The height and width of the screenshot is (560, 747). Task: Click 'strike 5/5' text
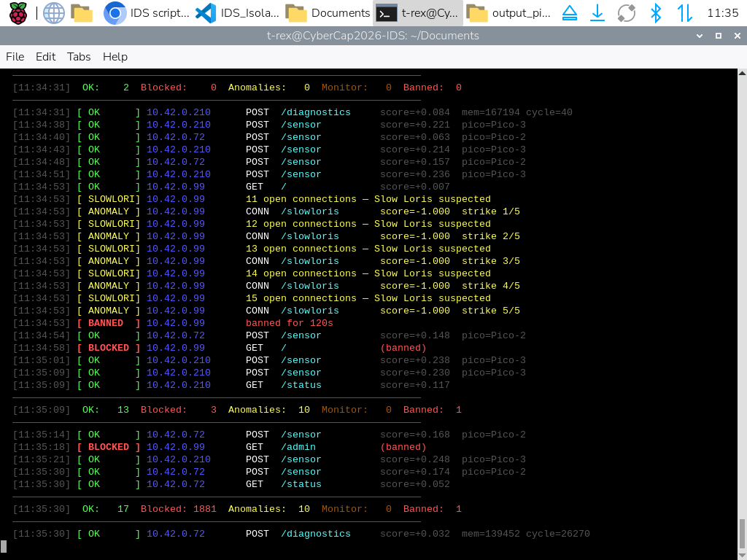(x=491, y=311)
